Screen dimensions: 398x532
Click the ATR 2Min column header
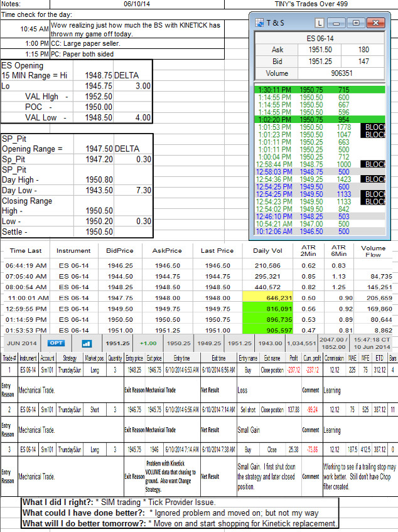click(x=308, y=250)
